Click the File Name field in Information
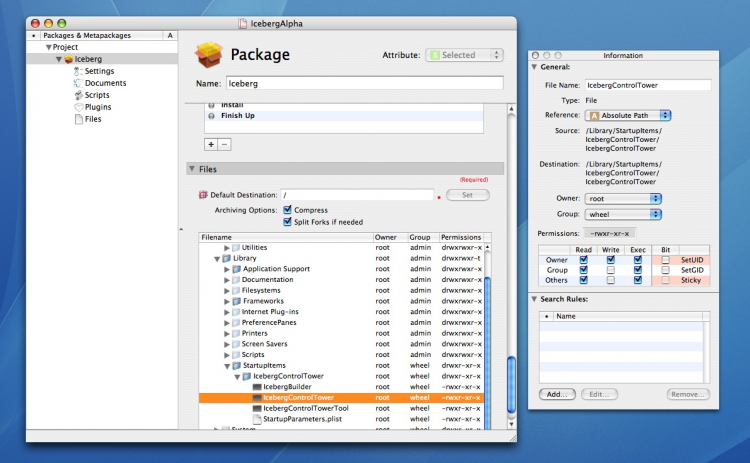The image size is (750, 463). (648, 85)
